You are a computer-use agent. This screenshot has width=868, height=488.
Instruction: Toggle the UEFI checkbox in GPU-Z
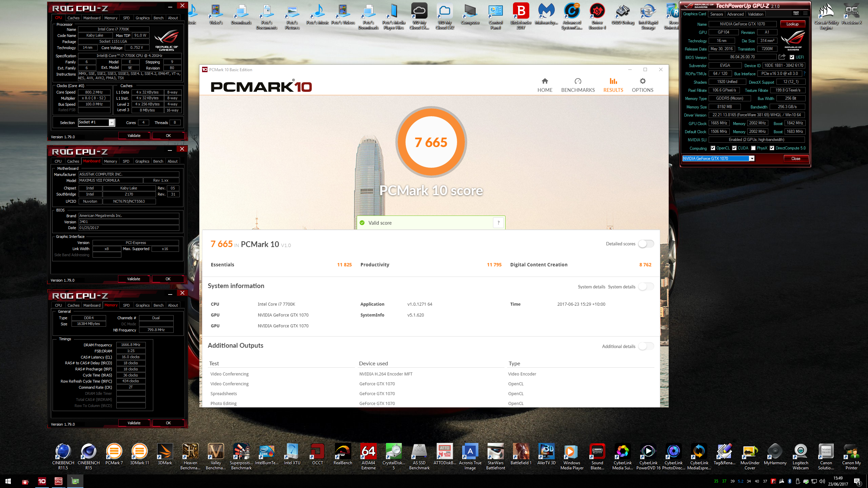click(x=792, y=57)
